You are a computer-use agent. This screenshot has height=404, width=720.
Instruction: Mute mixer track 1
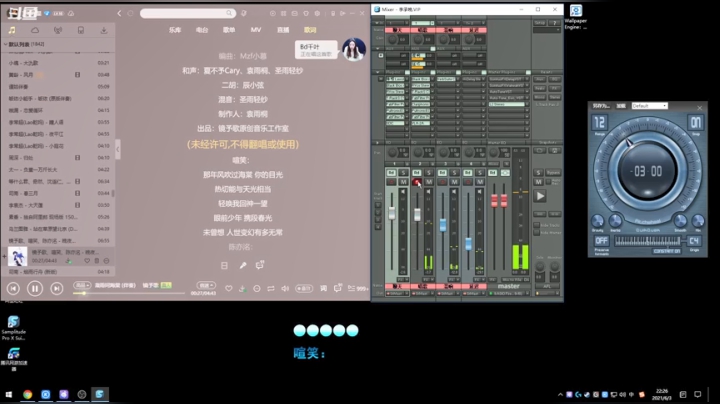403,182
